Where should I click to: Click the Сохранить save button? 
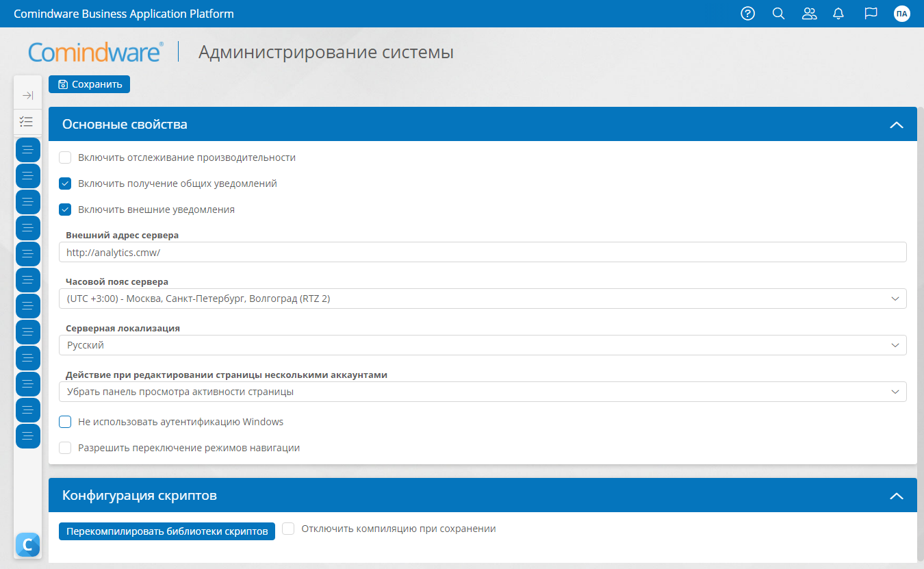point(90,84)
